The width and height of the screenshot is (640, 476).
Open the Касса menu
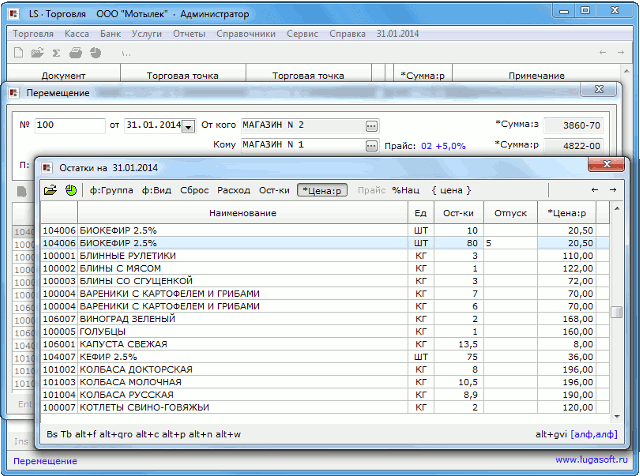click(77, 34)
